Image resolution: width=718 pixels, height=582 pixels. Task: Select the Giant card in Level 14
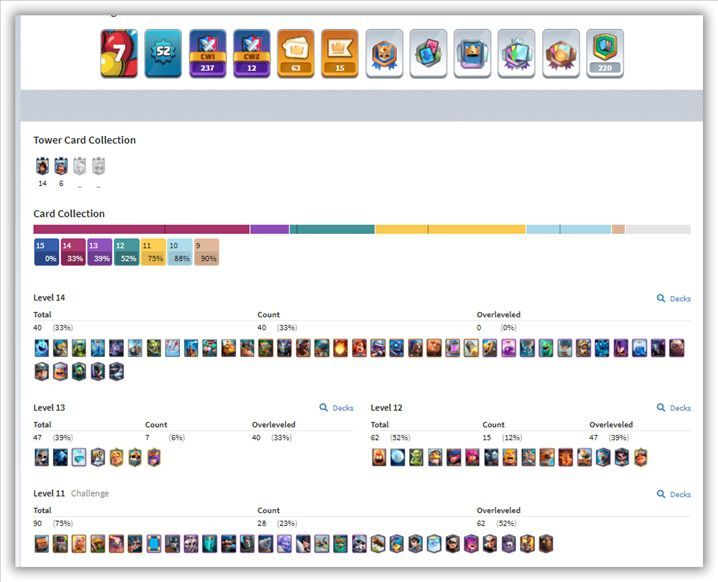click(x=433, y=348)
